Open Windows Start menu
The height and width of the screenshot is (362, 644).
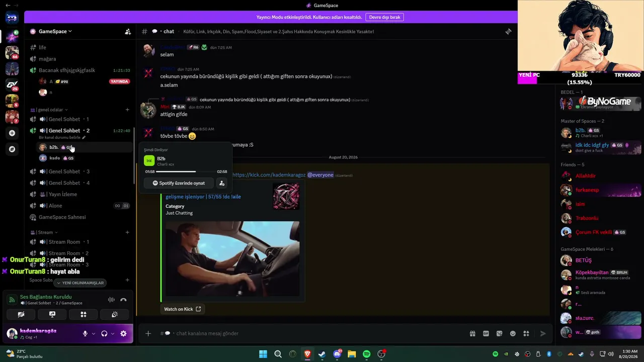263,354
